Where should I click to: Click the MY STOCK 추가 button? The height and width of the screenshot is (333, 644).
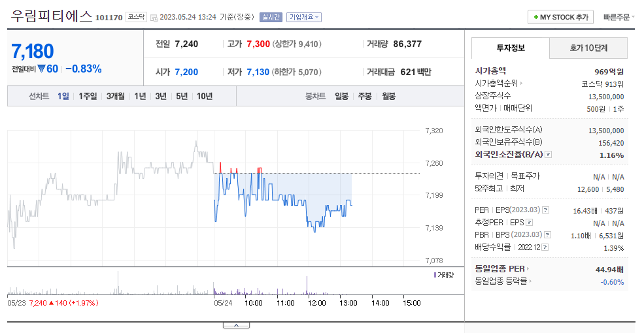pos(560,17)
